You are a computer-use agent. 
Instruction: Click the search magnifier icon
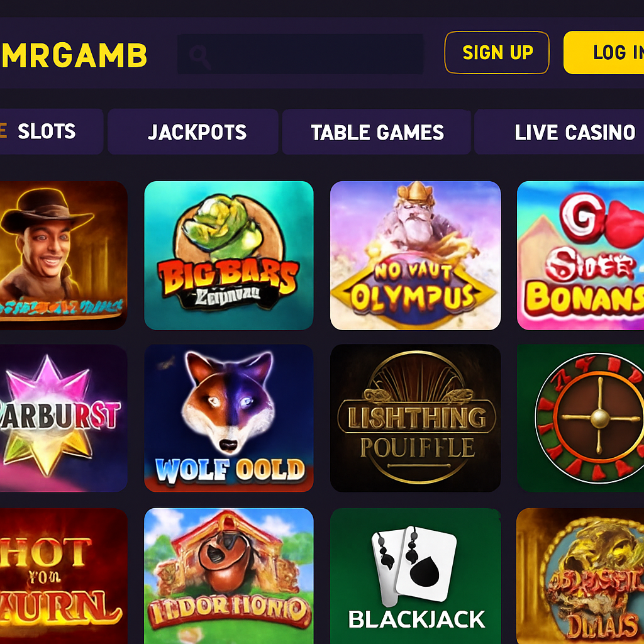(x=200, y=57)
